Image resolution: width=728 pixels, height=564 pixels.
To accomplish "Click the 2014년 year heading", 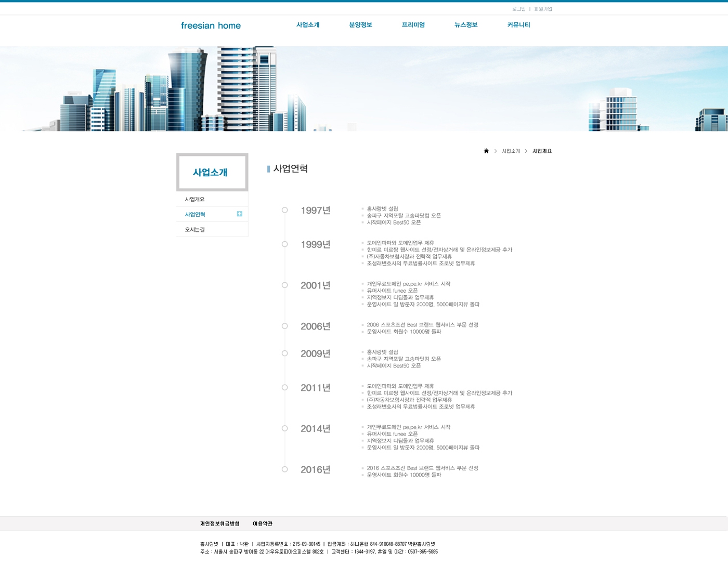I will point(316,429).
